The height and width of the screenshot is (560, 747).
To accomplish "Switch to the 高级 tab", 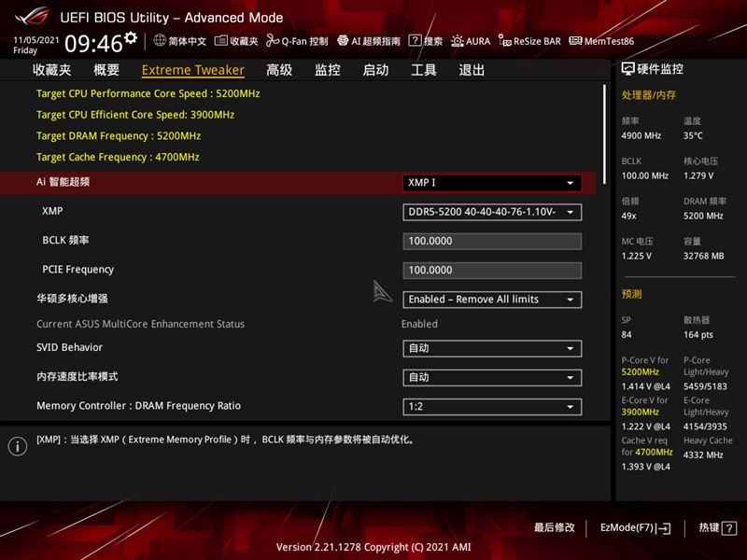I will pyautogui.click(x=279, y=71).
